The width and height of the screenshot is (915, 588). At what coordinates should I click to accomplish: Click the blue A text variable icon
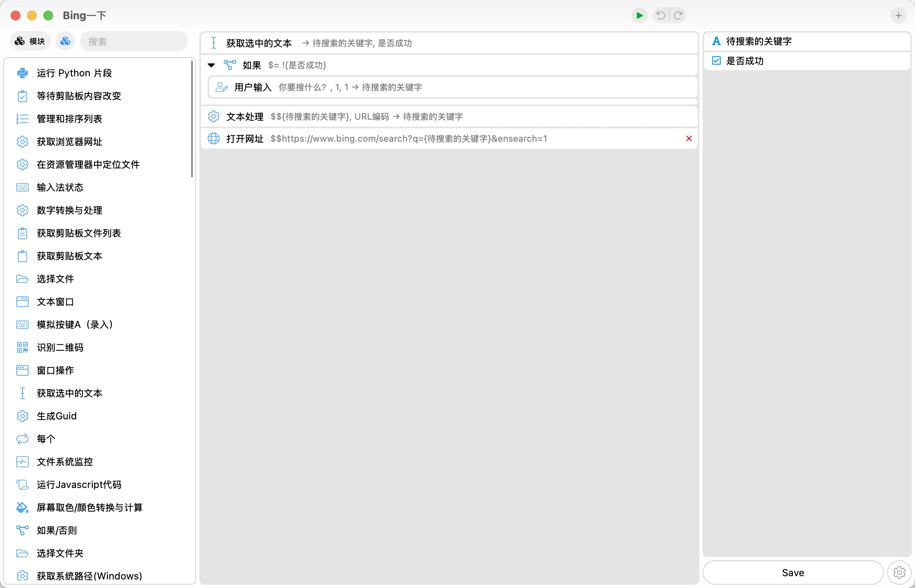click(x=716, y=41)
